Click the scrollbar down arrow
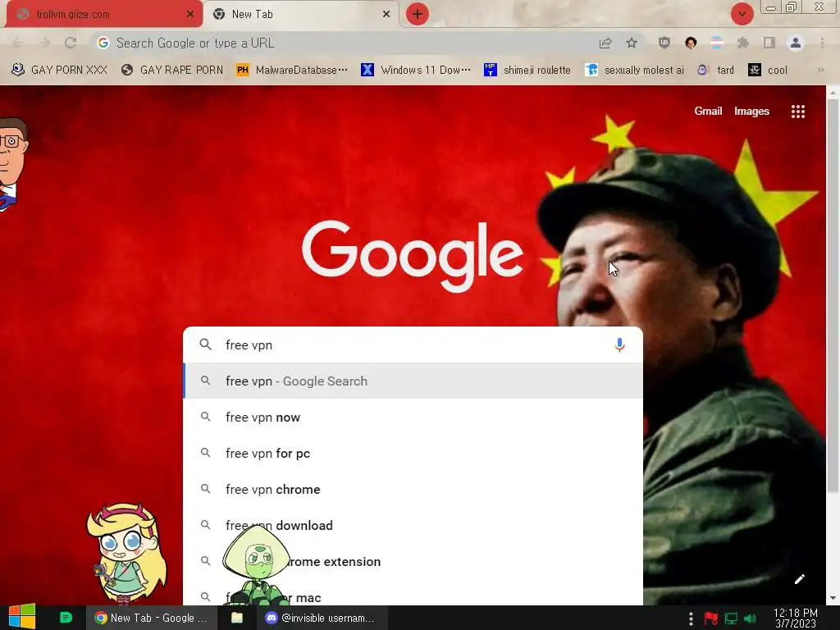The width and height of the screenshot is (840, 630). pos(833,598)
